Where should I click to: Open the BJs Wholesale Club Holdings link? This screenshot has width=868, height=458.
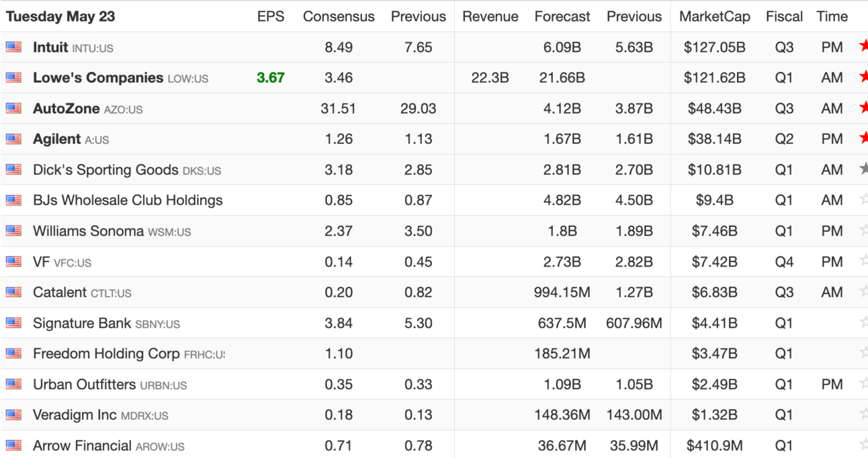pyautogui.click(x=128, y=200)
